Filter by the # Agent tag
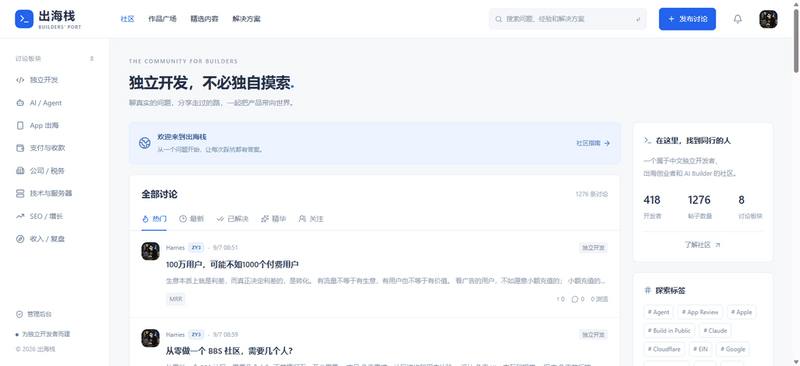The width and height of the screenshot is (800, 366). click(x=659, y=312)
